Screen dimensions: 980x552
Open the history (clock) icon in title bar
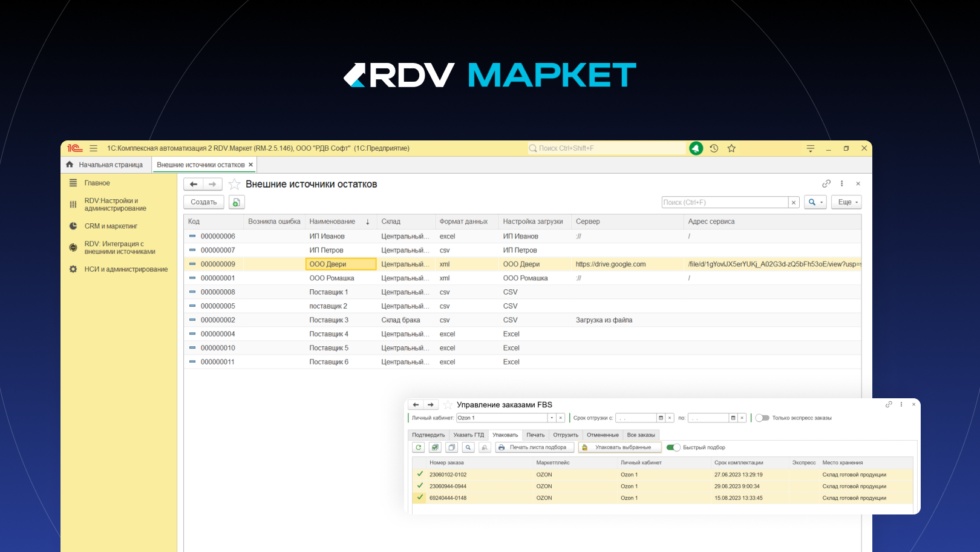(x=714, y=148)
